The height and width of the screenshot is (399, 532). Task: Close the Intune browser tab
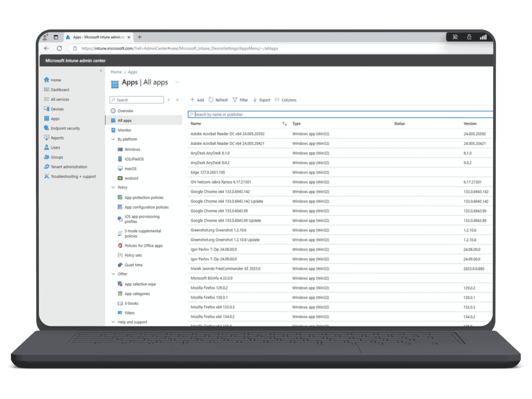(x=129, y=37)
